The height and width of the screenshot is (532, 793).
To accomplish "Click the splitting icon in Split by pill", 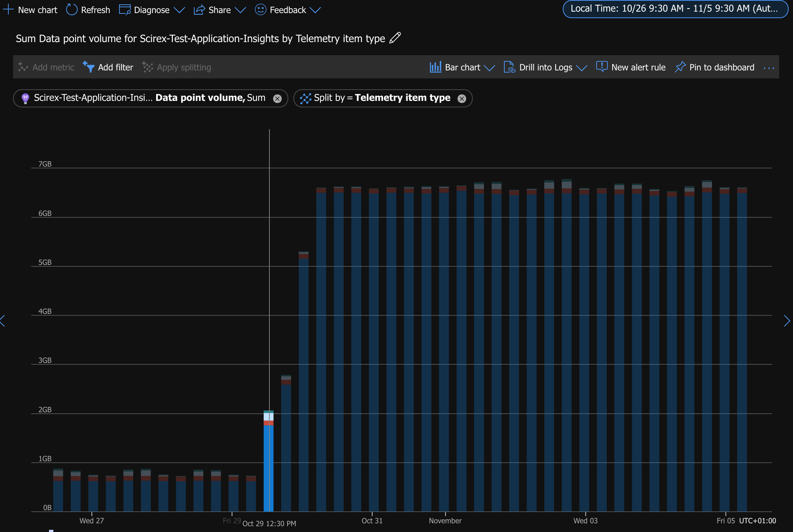I will 305,98.
